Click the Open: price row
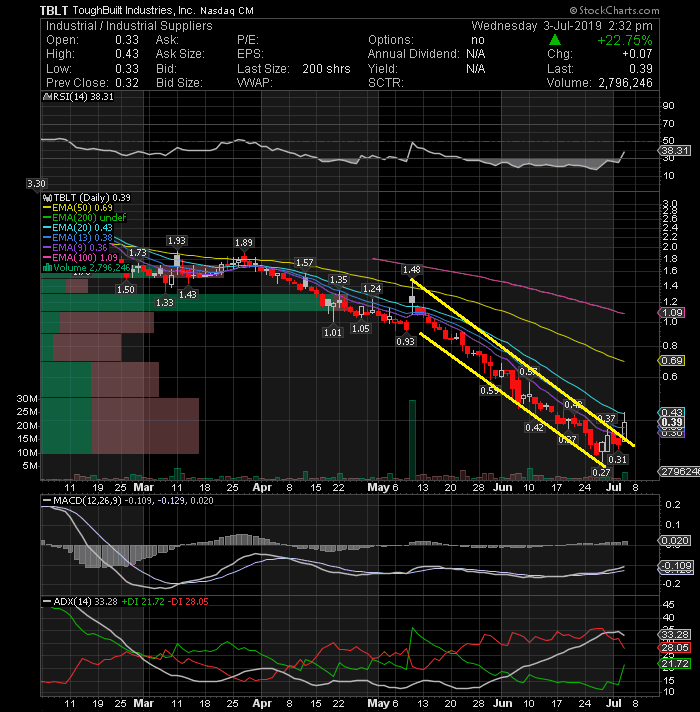 click(x=92, y=40)
